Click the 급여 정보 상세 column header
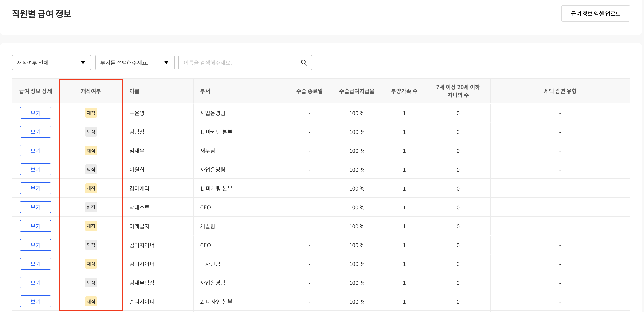Image resolution: width=644 pixels, height=312 pixels. click(36, 91)
